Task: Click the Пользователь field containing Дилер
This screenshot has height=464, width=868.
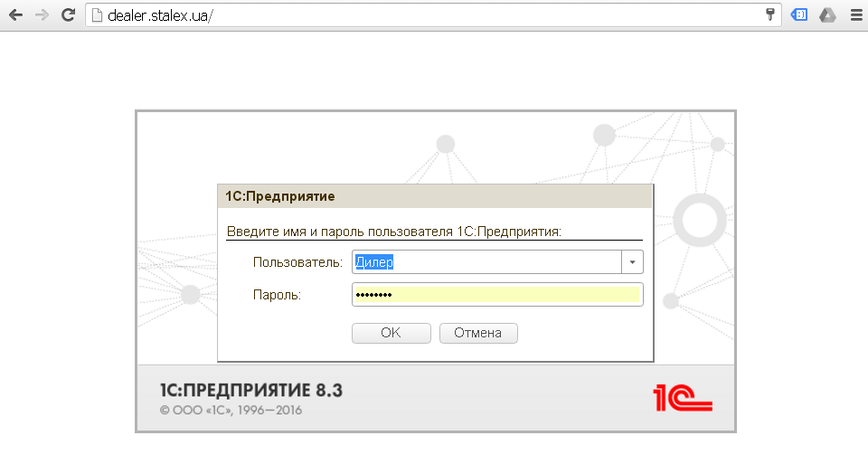Action: coord(486,262)
